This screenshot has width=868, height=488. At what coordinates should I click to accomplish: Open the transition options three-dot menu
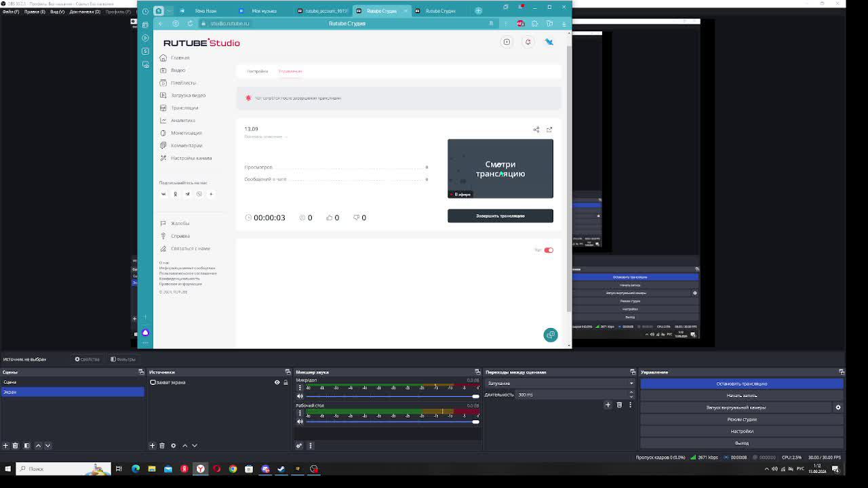630,405
